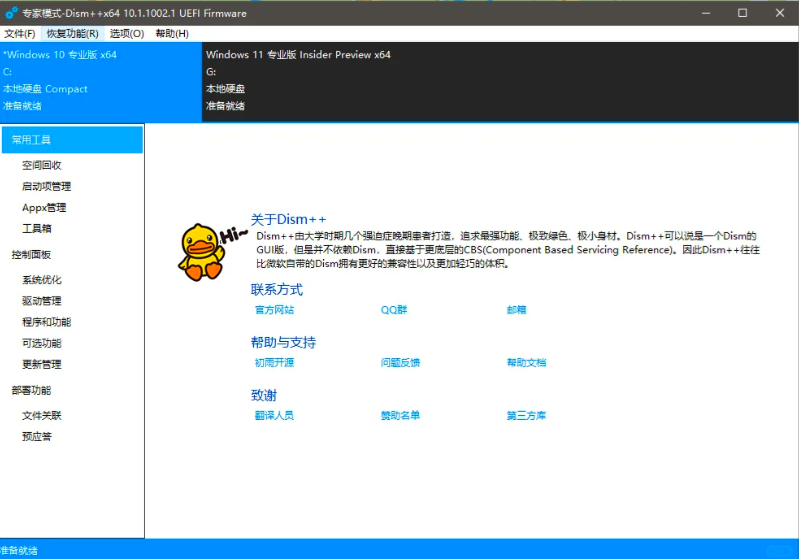Click the 准备就绪 status bar text
The width and height of the screenshot is (799, 559).
pos(19,551)
